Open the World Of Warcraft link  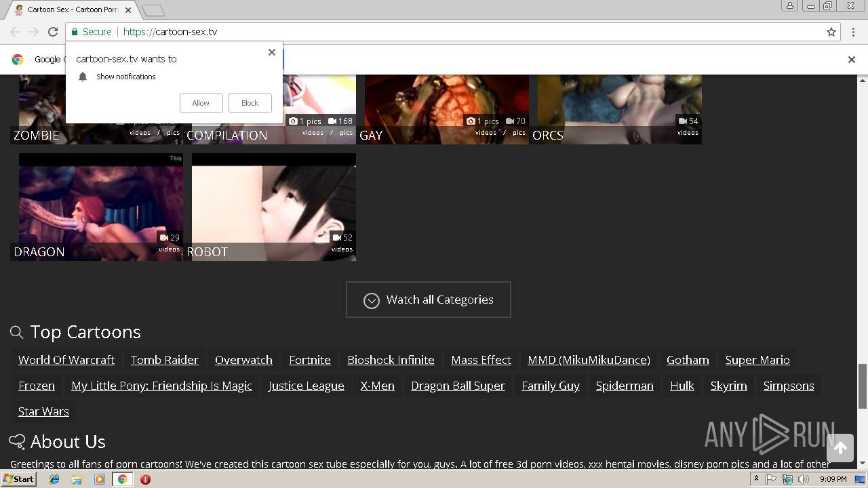pos(66,360)
